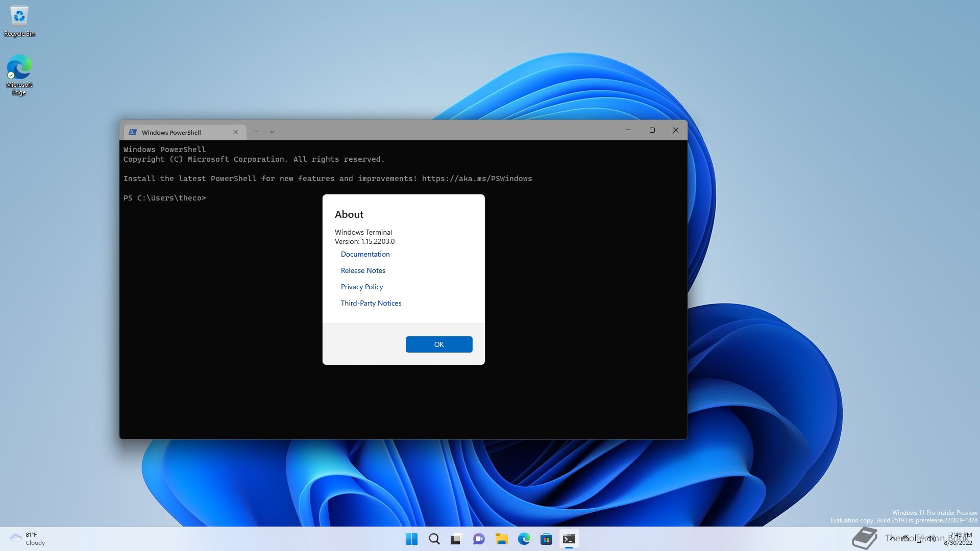The image size is (980, 551).
Task: Add a new tab with the plus button
Action: coord(257,132)
